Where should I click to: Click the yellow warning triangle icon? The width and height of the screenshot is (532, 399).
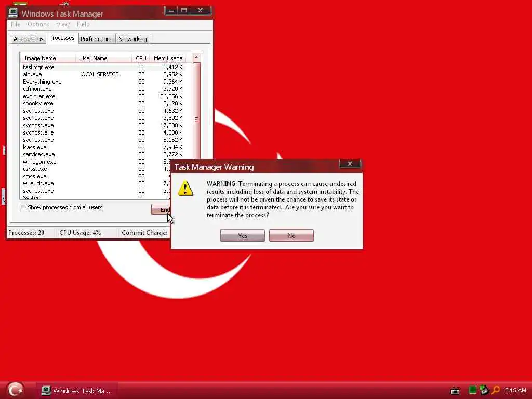coord(185,188)
